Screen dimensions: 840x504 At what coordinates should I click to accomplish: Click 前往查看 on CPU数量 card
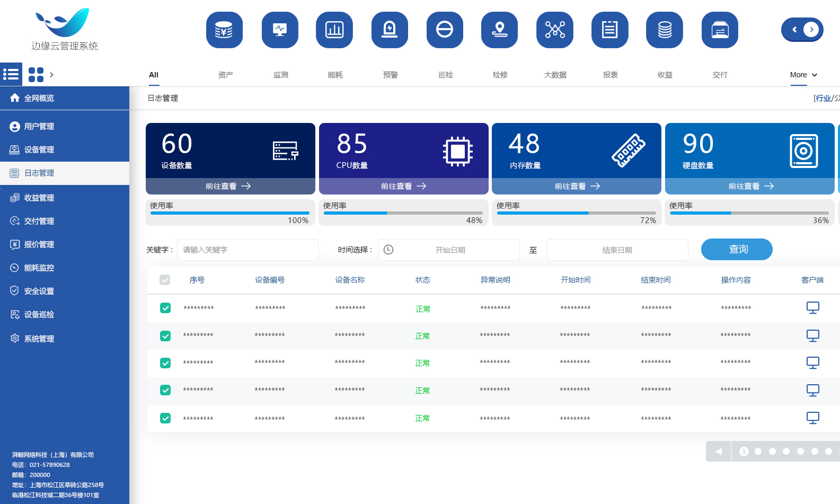[x=404, y=186]
